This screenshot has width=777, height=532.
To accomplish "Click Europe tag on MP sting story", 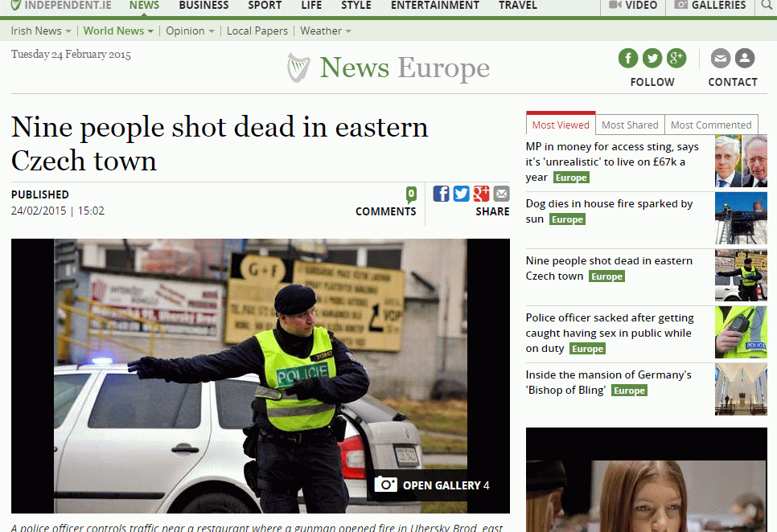I will click(x=571, y=177).
